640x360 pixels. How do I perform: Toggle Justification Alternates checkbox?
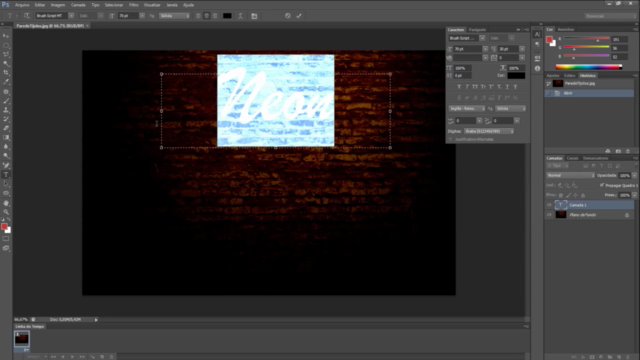click(451, 139)
